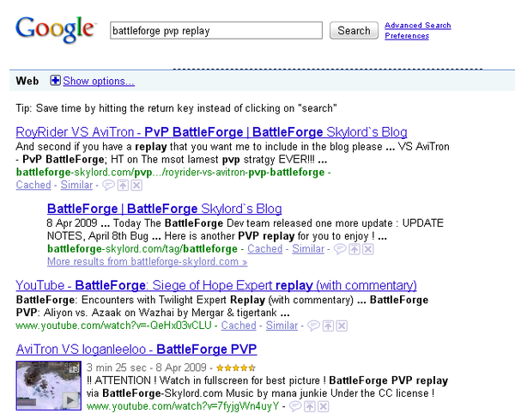The image size is (515, 420).
Task: Remove the RoyRider VS AviTron result
Action: tap(136, 186)
